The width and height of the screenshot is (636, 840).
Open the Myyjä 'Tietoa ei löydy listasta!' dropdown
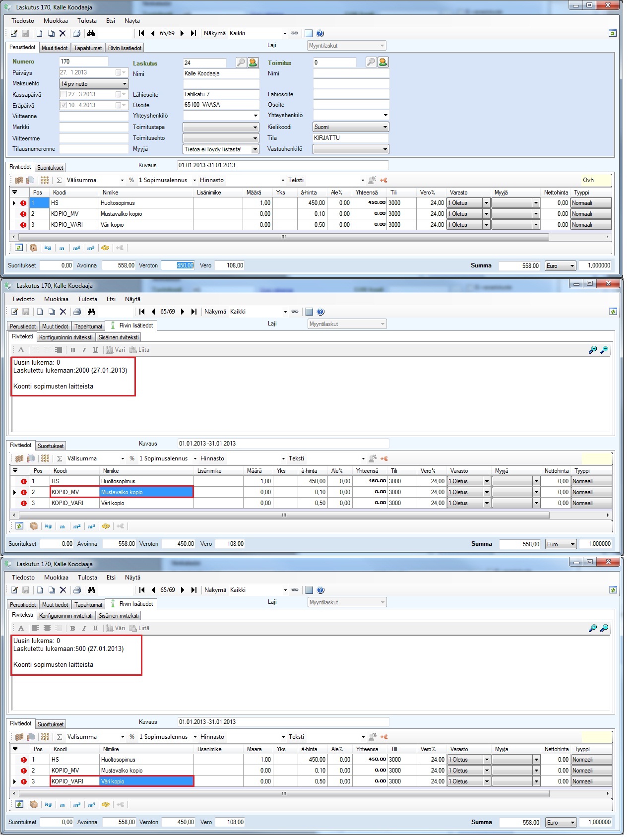point(255,149)
